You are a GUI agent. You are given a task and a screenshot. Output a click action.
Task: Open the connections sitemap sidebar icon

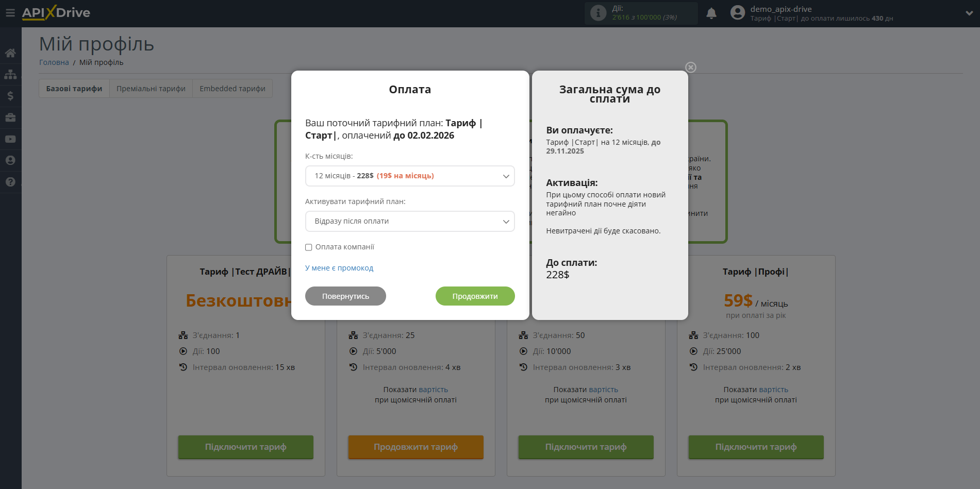click(x=10, y=74)
